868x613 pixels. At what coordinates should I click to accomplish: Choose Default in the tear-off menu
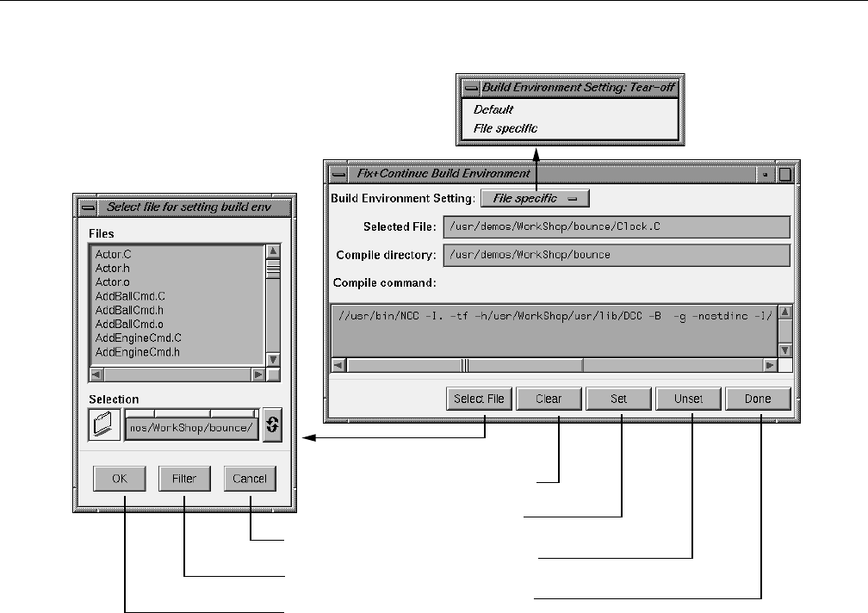(493, 109)
